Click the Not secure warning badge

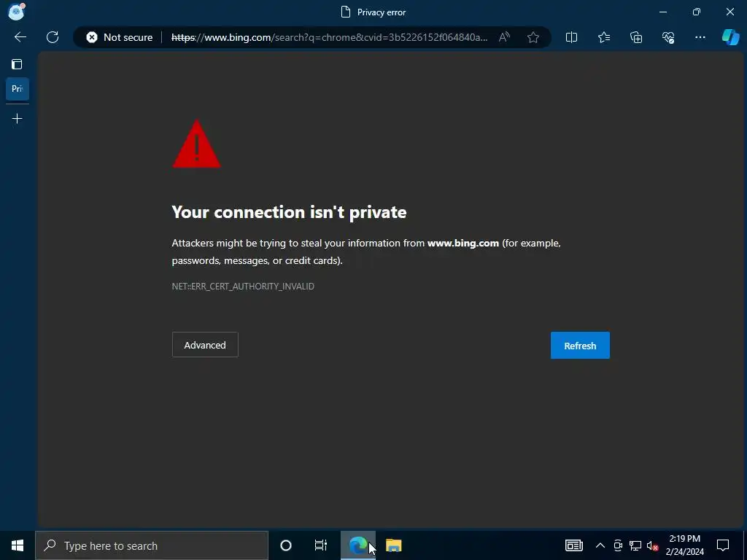click(x=119, y=37)
